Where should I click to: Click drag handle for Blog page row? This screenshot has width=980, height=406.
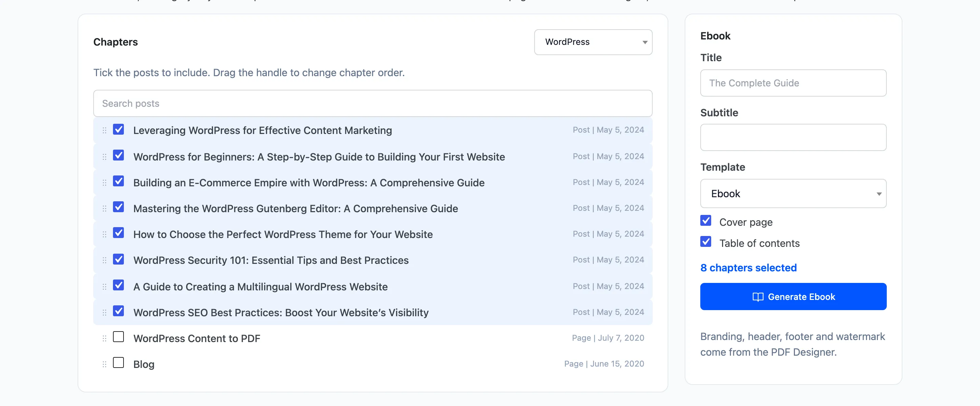(x=104, y=364)
